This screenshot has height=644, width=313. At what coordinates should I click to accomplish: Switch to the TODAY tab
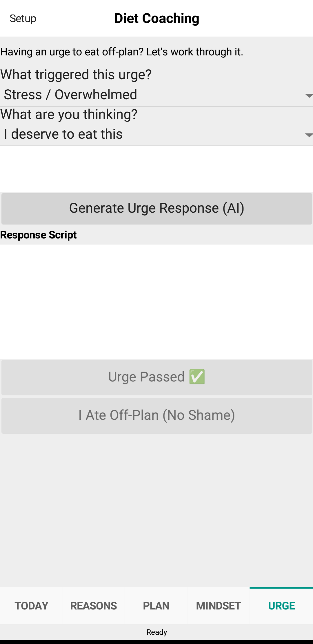pos(31,606)
